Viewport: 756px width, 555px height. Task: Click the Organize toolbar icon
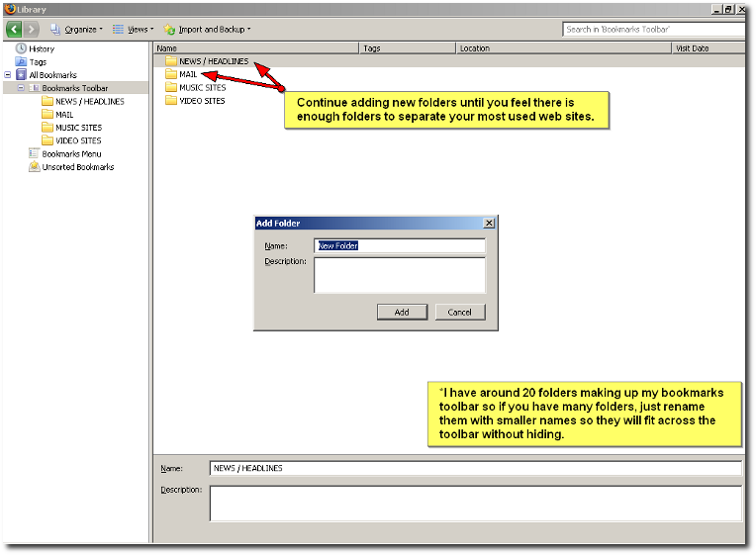tap(55, 30)
